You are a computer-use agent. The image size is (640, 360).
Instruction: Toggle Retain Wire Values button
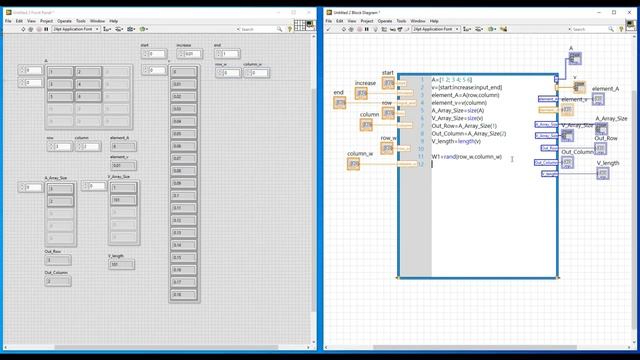point(384,29)
